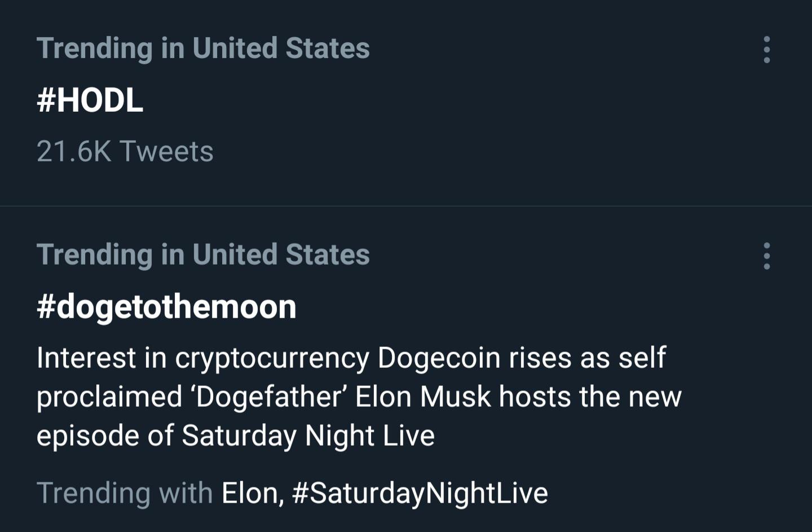Click the divider line between the trends

tap(406, 206)
